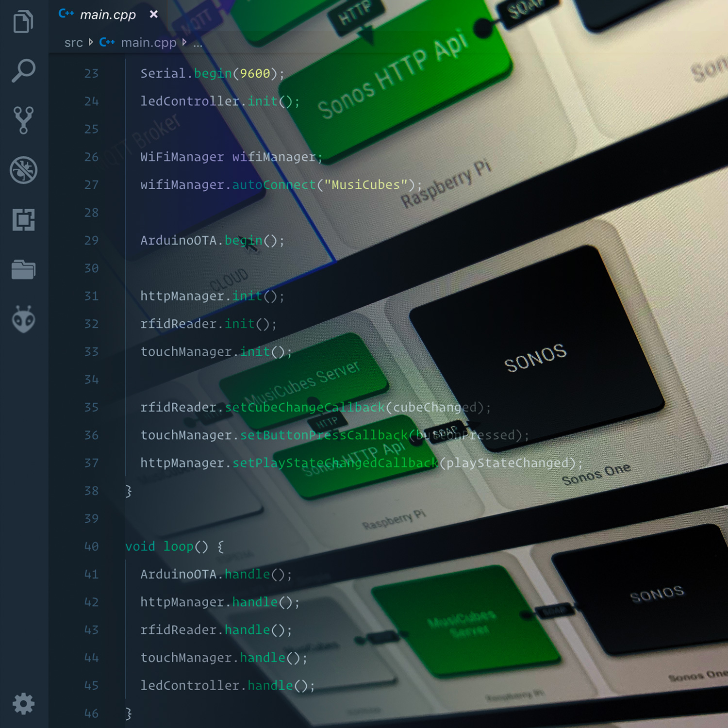Screen dimensions: 728x728
Task: Select the main.cpp editor tab
Action: 107,15
